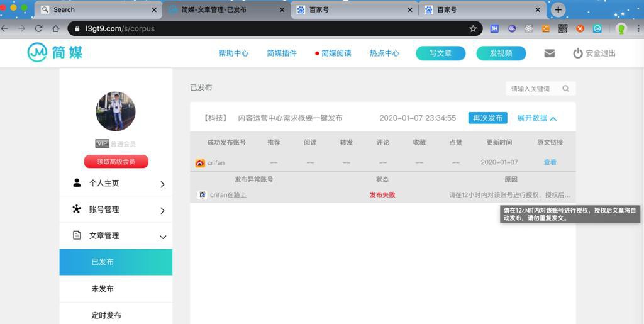Click the 【科技】 category tag

pos(215,118)
